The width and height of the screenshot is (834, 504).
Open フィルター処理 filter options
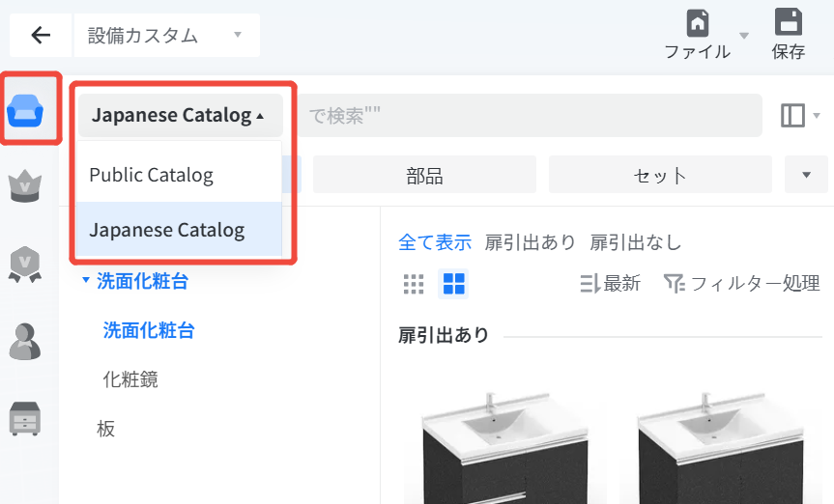coord(741,283)
